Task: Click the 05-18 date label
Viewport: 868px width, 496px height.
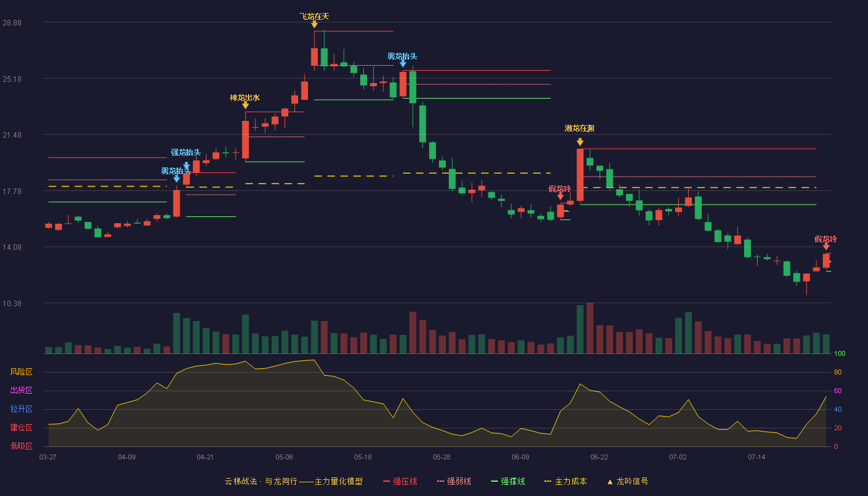Action: (363, 457)
